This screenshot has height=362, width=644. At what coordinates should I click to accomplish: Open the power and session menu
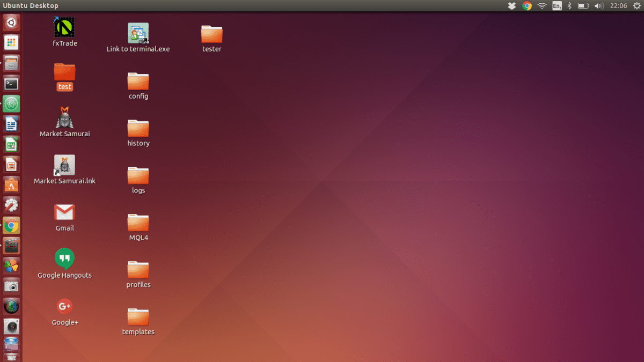[636, 6]
